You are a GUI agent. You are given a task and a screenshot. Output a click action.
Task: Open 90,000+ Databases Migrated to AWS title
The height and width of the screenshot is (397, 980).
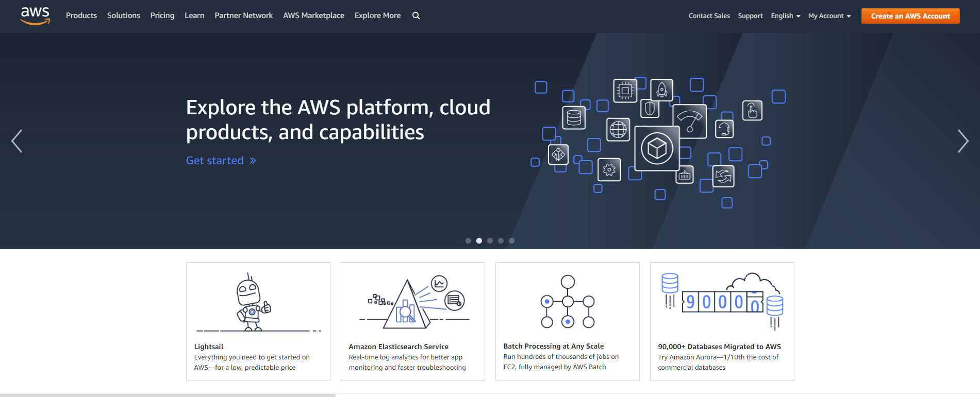pos(719,347)
